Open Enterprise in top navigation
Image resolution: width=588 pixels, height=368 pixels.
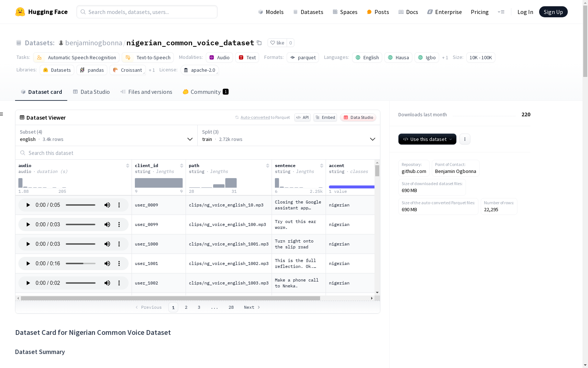coord(444,12)
